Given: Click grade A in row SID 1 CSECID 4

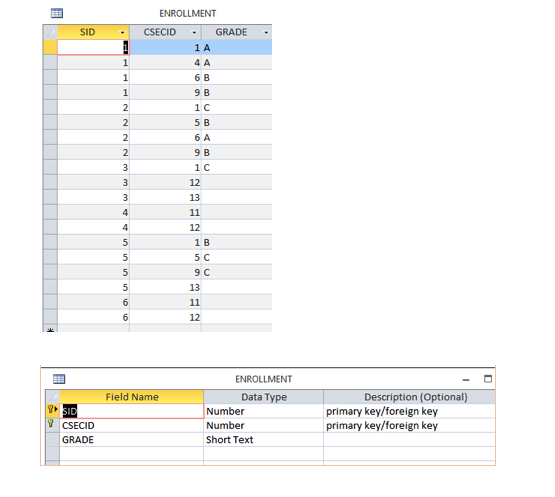Looking at the screenshot, I should point(237,63).
